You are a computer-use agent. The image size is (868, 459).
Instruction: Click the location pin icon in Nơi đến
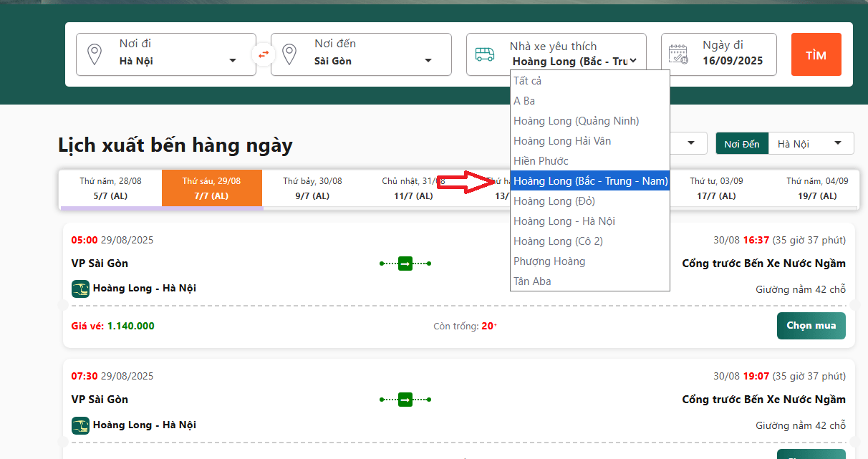[289, 54]
